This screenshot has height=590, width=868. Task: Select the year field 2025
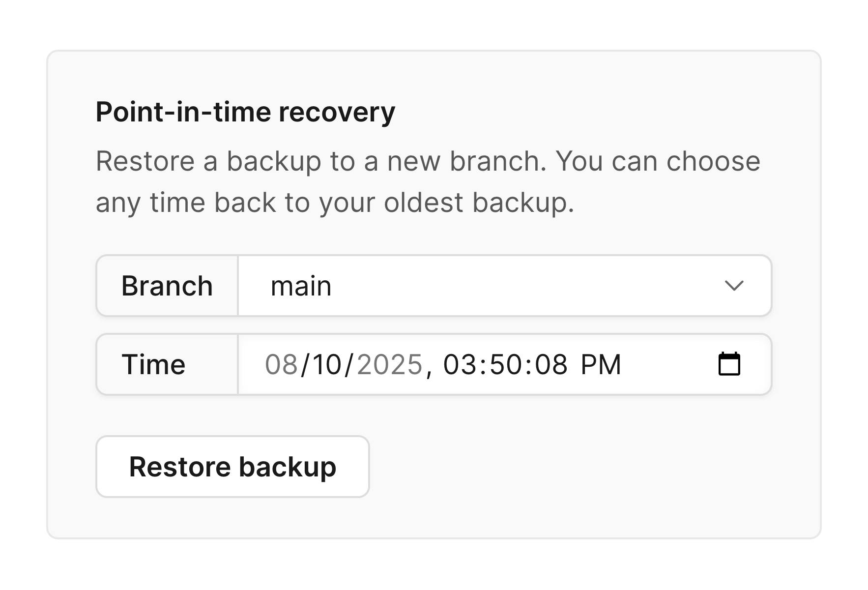389,365
